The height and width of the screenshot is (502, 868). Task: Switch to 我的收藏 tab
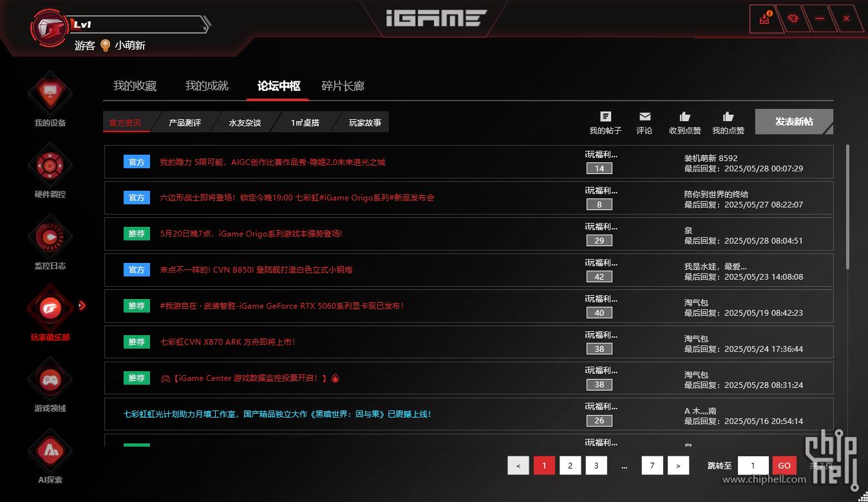135,86
